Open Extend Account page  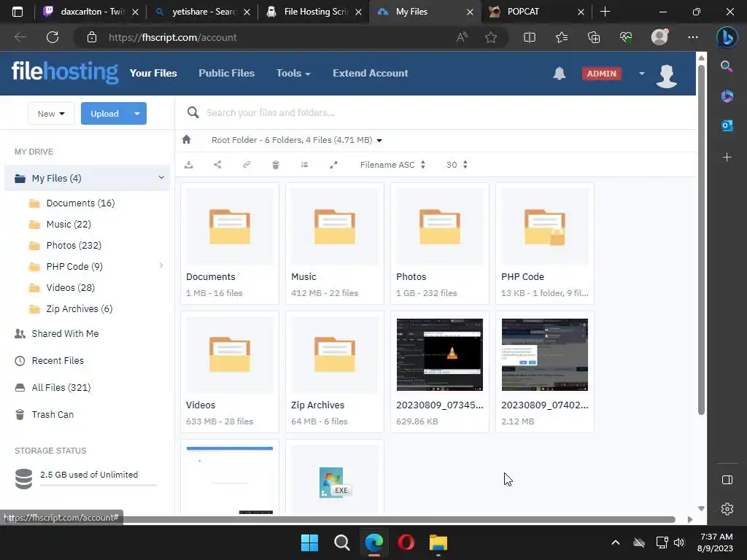[370, 74]
